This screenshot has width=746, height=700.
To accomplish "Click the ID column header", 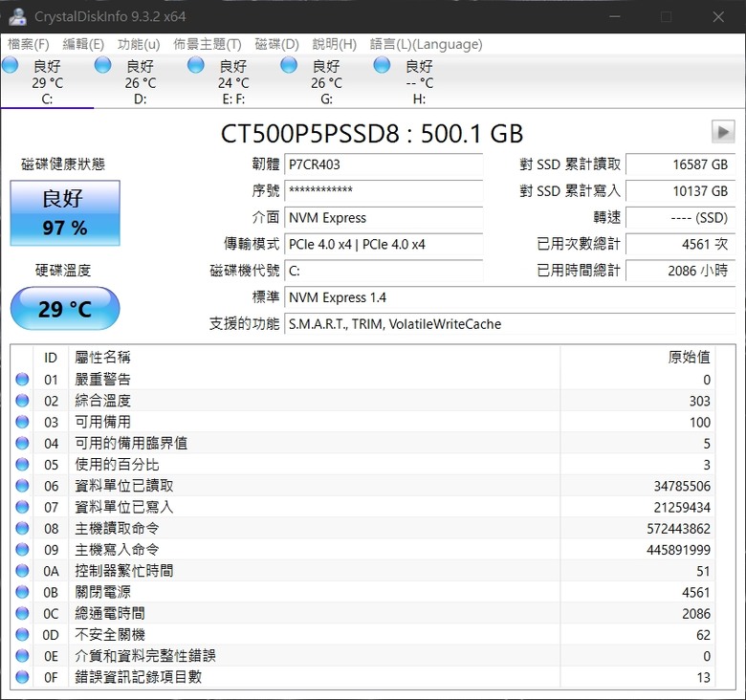I will click(51, 358).
